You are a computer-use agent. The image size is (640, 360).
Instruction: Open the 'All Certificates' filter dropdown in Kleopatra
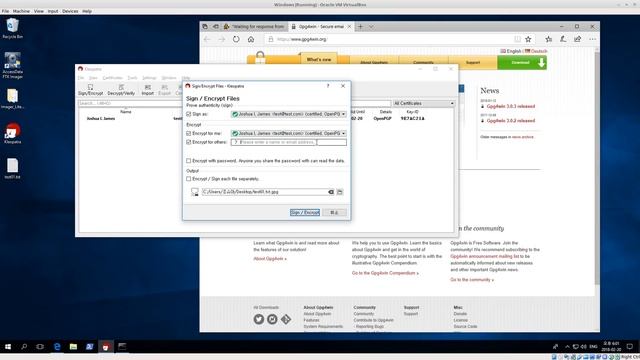424,104
